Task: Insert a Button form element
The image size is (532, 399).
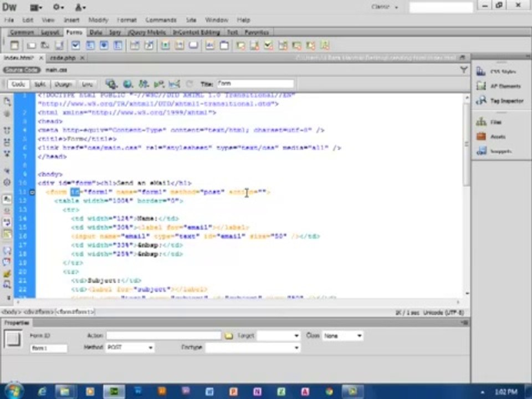Action: 193,45
